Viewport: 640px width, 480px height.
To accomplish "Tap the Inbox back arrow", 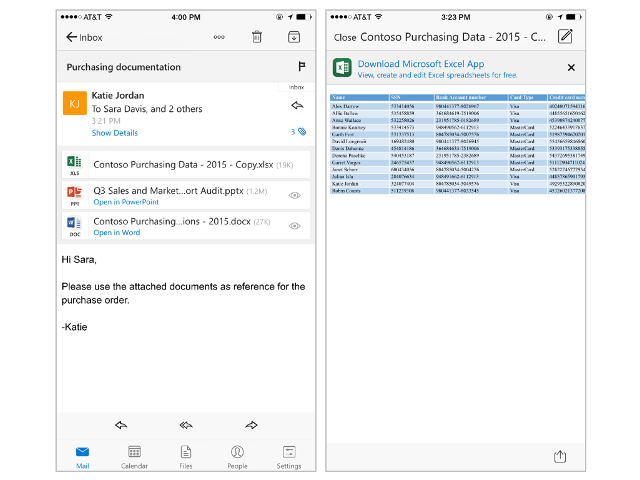I will pyautogui.click(x=72, y=37).
